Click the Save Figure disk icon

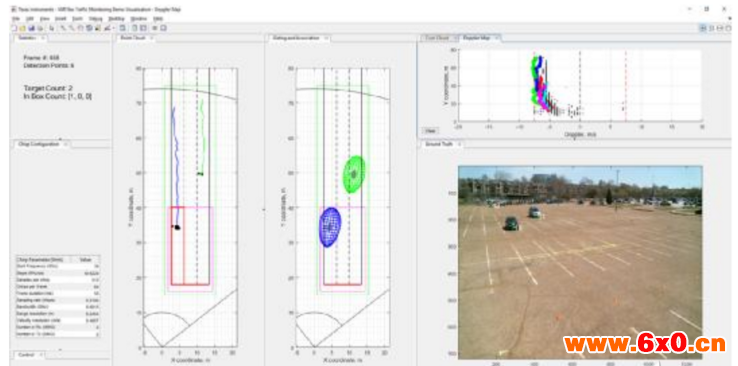tap(31, 28)
